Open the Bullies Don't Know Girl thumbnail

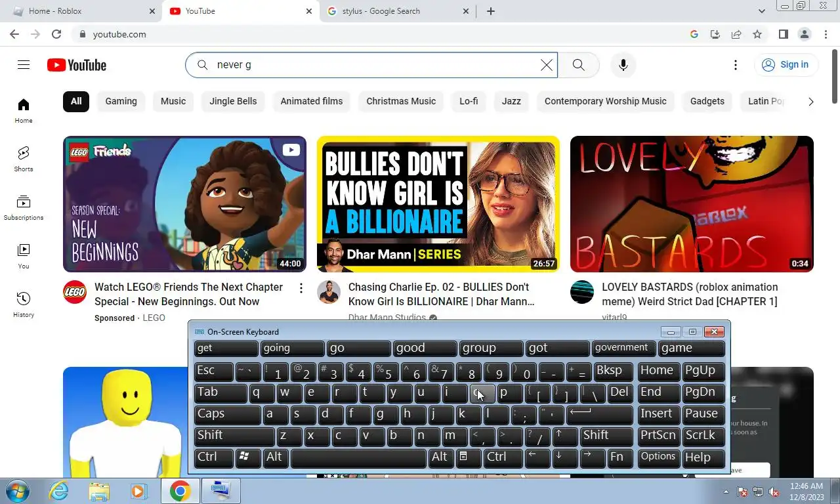438,204
